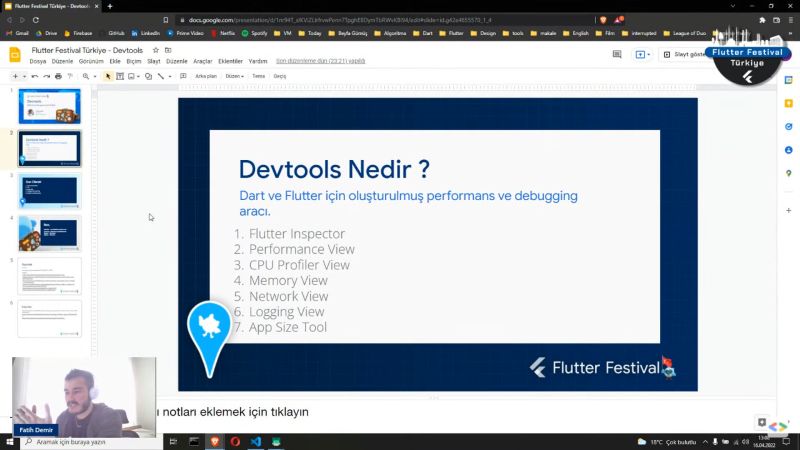Click the paint format icon
The width and height of the screenshot is (800, 450).
click(70, 76)
